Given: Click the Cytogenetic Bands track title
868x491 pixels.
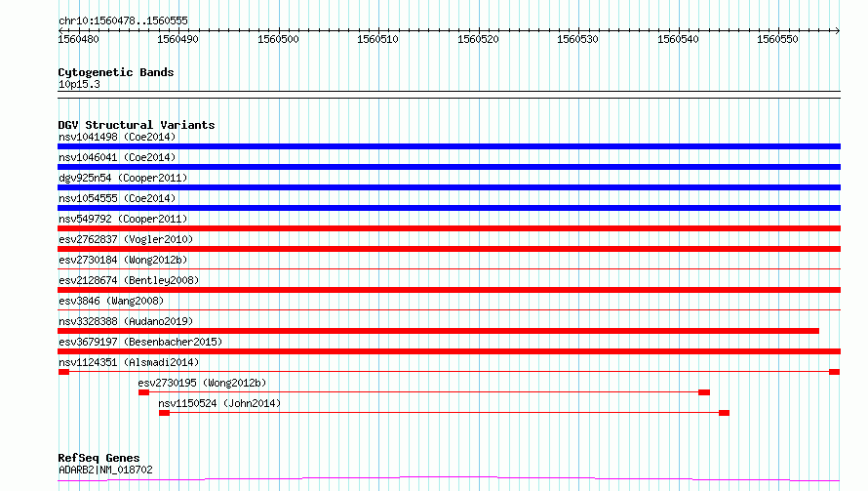Looking at the screenshot, I should point(116,72).
